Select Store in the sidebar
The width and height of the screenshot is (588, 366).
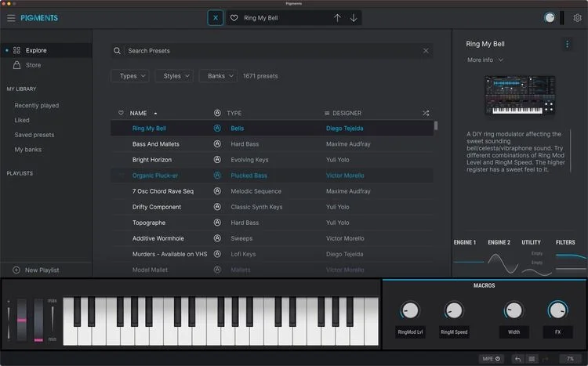[x=46, y=65]
